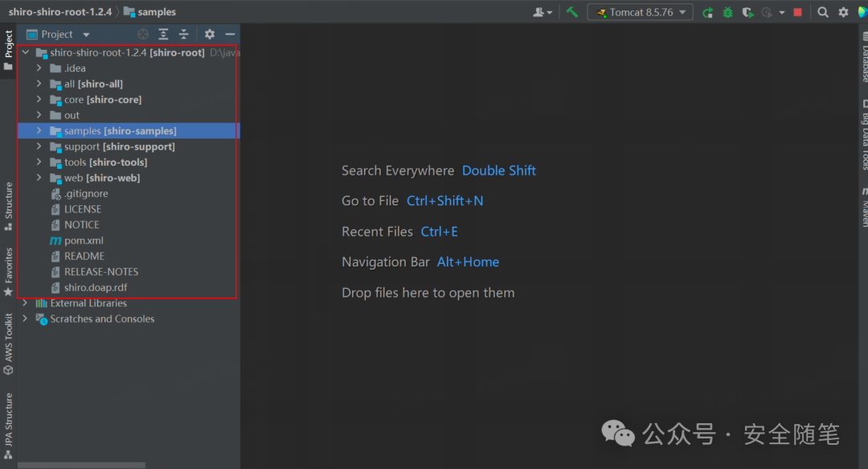Viewport: 868px width, 469px height.
Task: Click the Double Shift shortcut hint
Action: 499,171
